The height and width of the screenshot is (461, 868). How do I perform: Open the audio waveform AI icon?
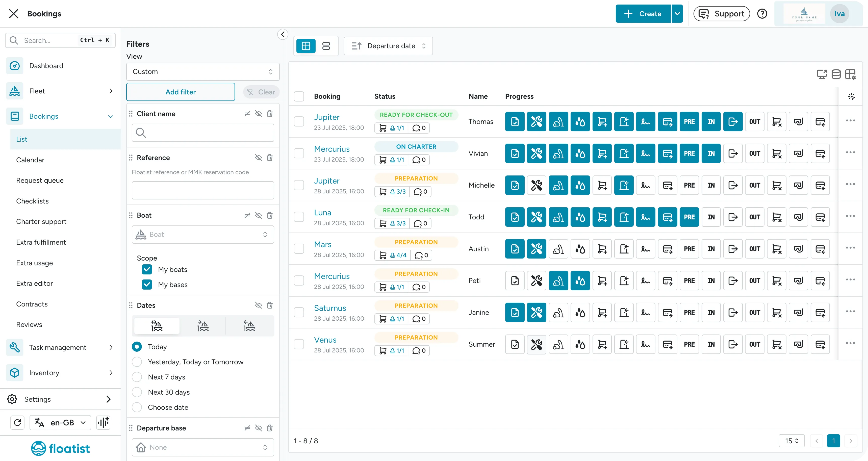[x=103, y=422]
